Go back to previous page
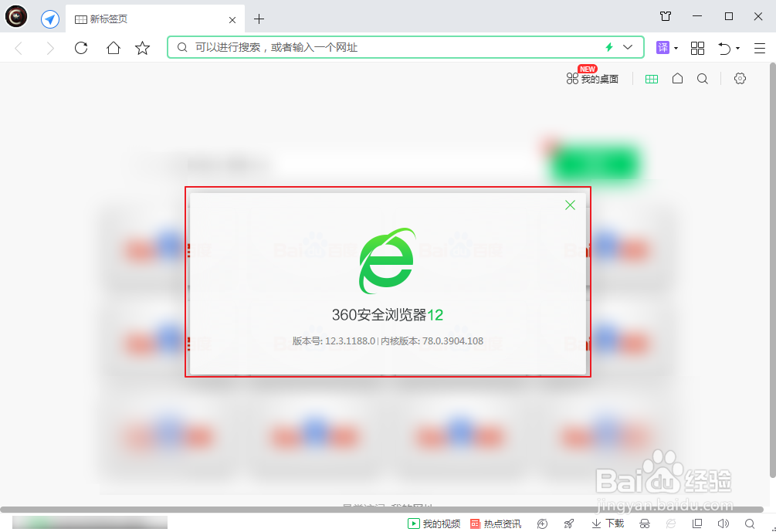 19,48
